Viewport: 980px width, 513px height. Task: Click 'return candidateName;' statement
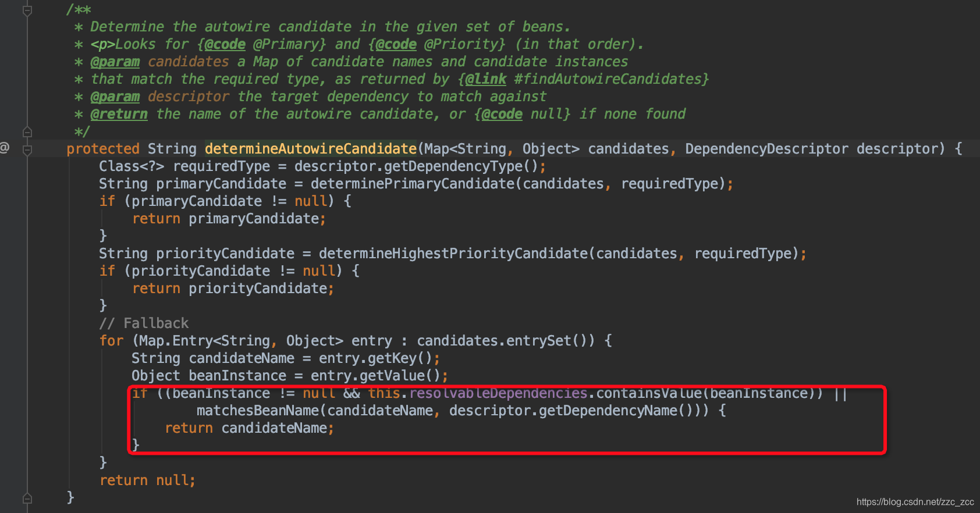click(x=250, y=428)
